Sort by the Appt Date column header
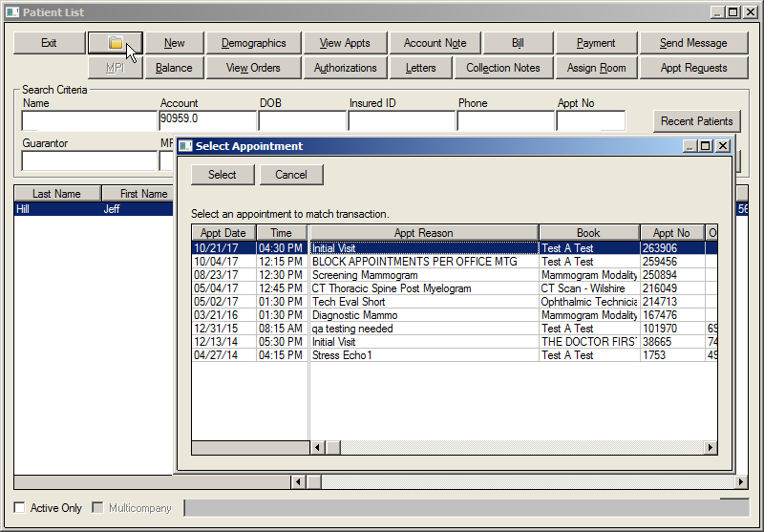 tap(223, 233)
